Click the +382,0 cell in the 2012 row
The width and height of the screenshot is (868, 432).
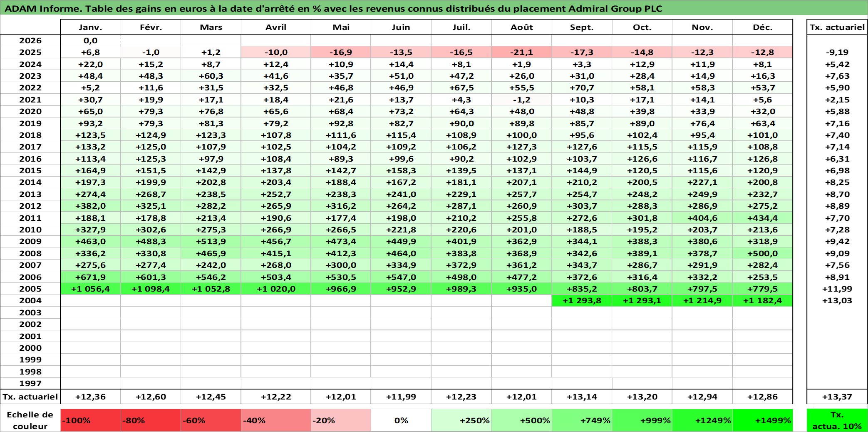(90, 206)
